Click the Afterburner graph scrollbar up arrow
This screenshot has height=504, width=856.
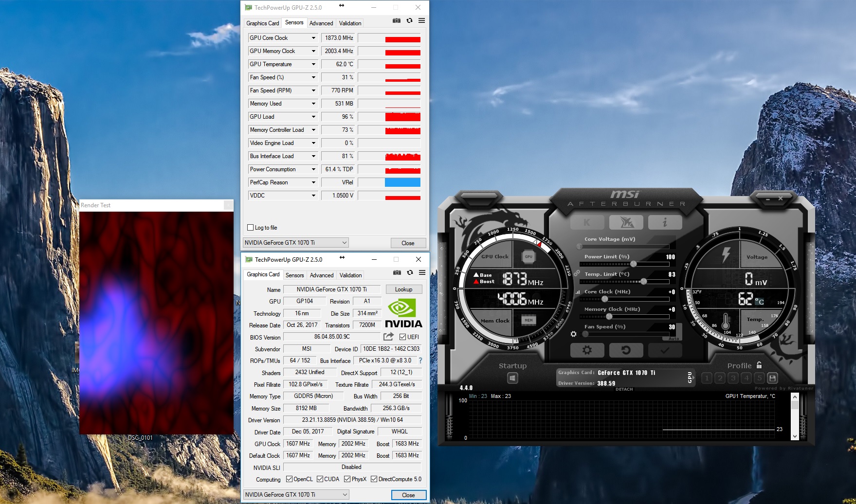click(795, 397)
